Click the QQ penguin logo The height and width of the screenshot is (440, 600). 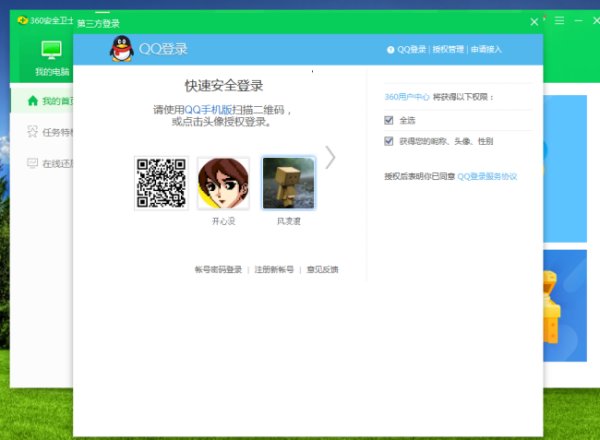click(x=122, y=49)
